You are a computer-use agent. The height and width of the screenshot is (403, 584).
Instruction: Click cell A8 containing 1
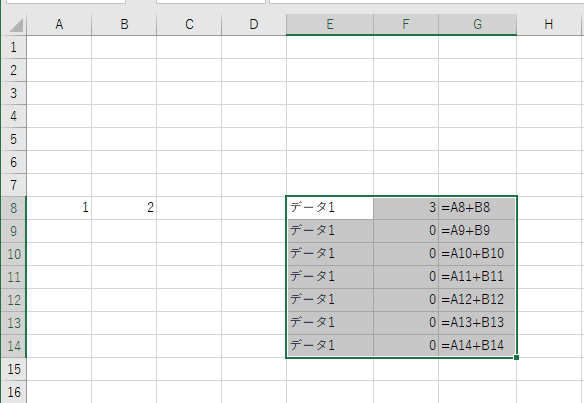point(59,207)
